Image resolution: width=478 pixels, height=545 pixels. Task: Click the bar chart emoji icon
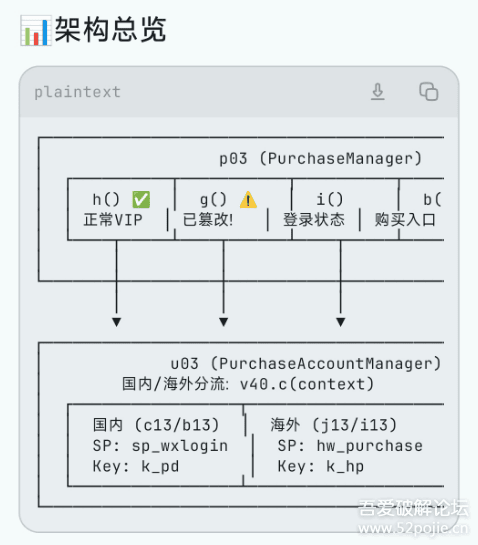pyautogui.click(x=36, y=31)
